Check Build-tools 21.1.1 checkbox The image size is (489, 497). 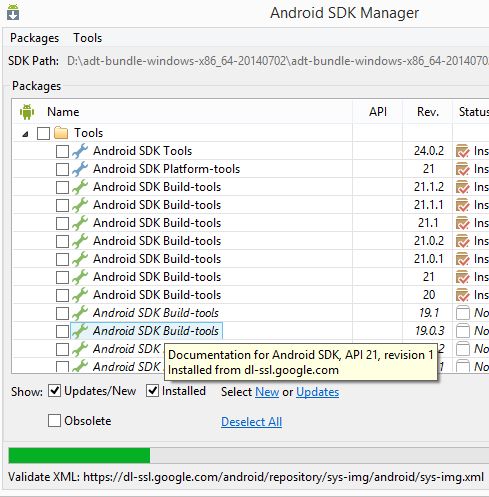pyautogui.click(x=62, y=205)
